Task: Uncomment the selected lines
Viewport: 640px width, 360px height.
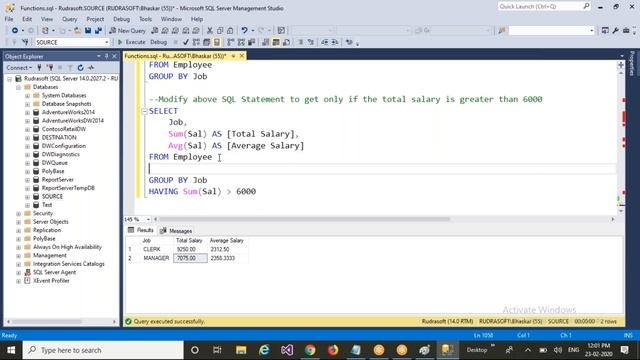Action: tap(311, 42)
